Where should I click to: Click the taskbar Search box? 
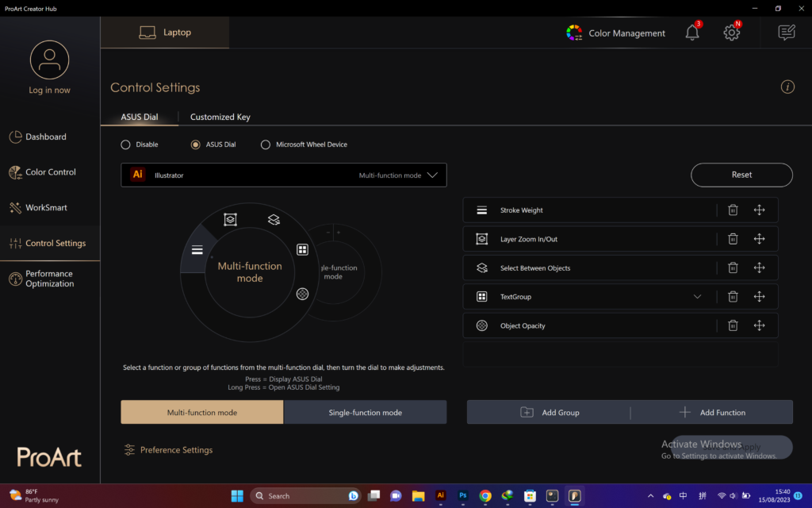pos(305,495)
